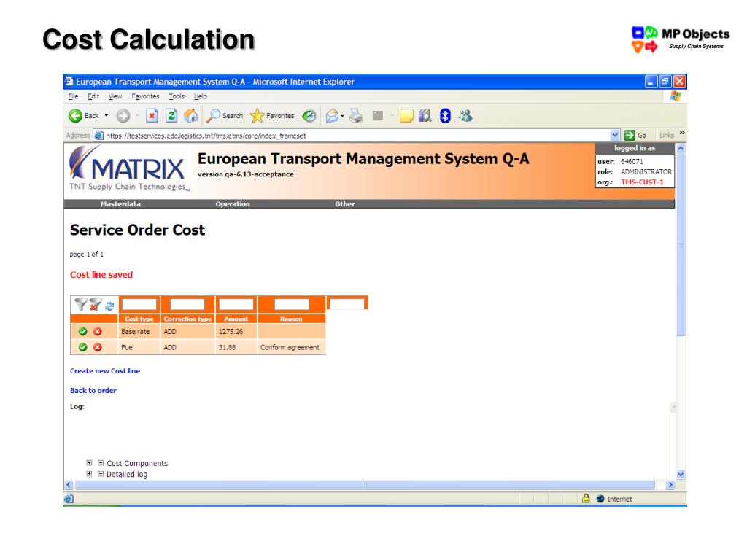The image size is (747, 560).
Task: Open the Mail button dropdown arrow
Action: point(342,116)
